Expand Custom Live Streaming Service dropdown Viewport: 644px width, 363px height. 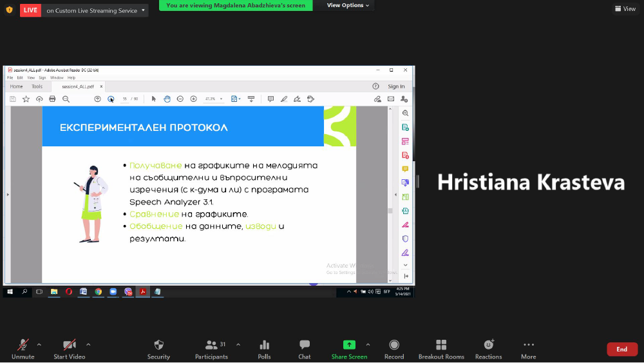[143, 10]
